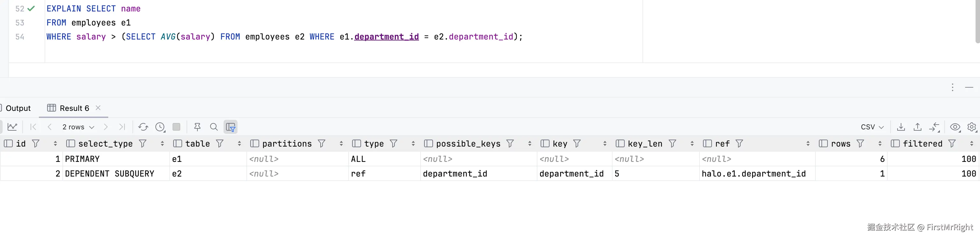Switch to the Output tab
980x239 pixels.
click(18, 108)
